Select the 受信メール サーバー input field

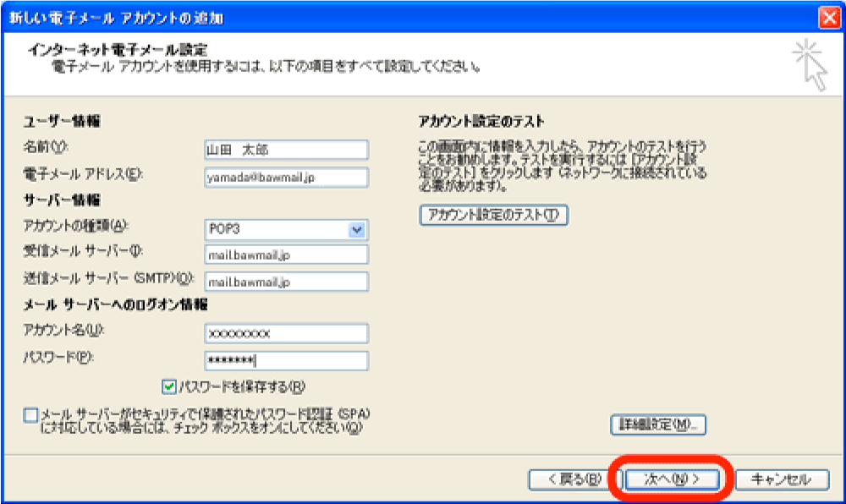pyautogui.click(x=286, y=255)
